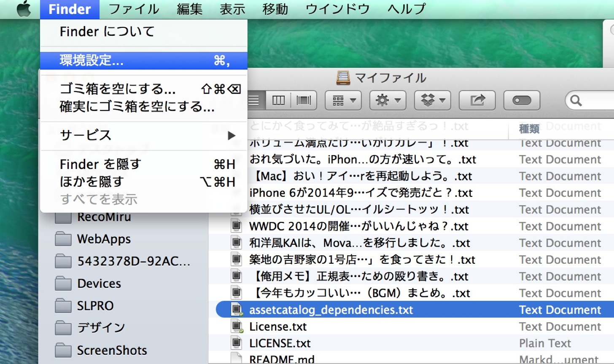Open the 編集 menu

pos(190,9)
